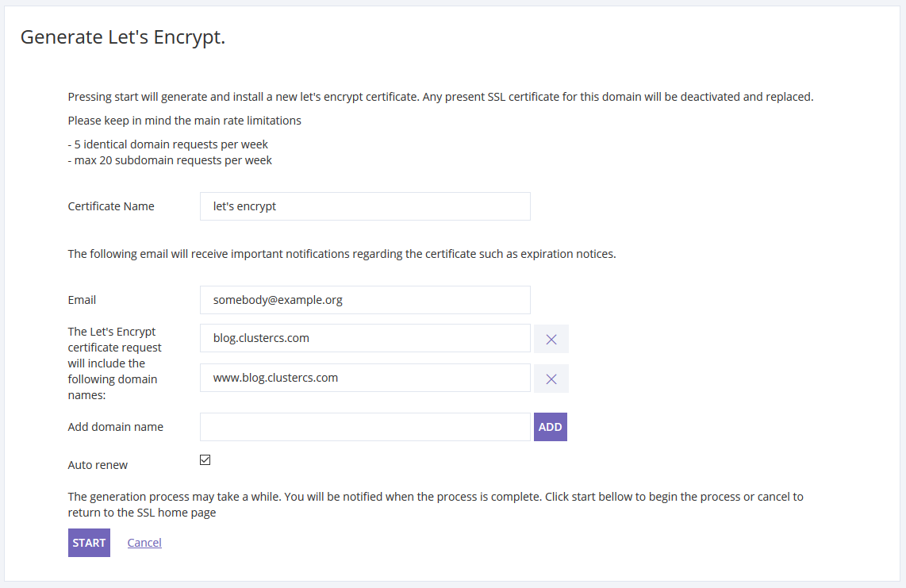Remove the blog.clustercs.com domain entry
Viewport: 906px width, 588px height.
tap(551, 339)
